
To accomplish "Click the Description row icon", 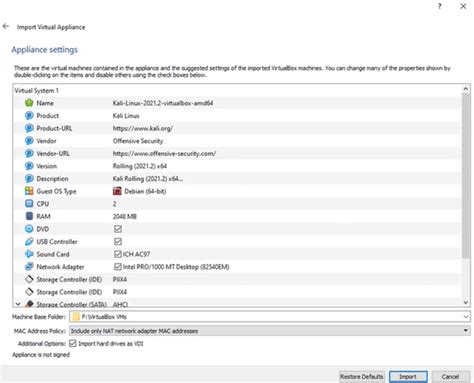I will point(29,178).
